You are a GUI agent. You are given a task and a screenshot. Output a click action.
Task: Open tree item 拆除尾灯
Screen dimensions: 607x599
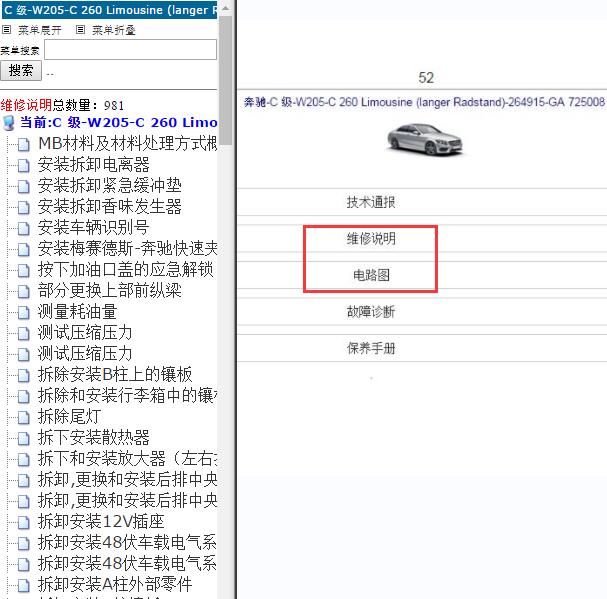pyautogui.click(x=70, y=416)
